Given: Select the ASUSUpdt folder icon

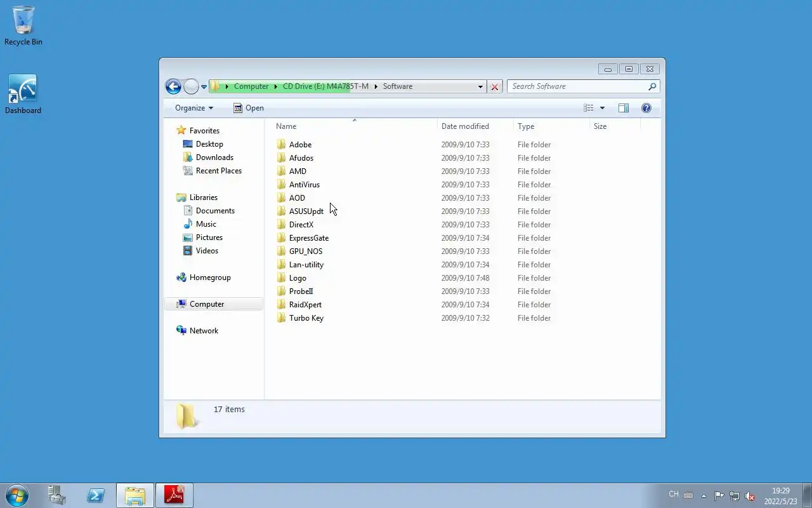Looking at the screenshot, I should click(x=282, y=211).
